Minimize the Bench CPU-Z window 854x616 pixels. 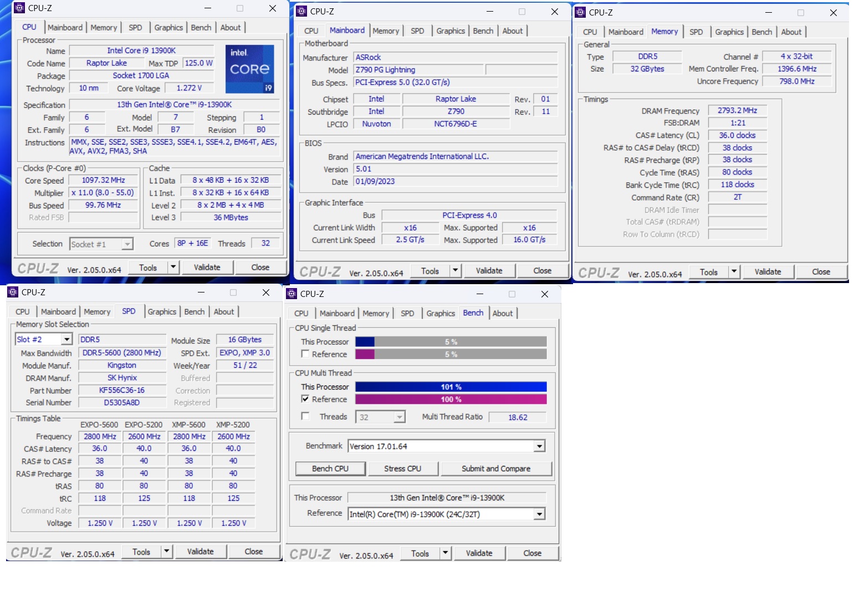tap(480, 294)
